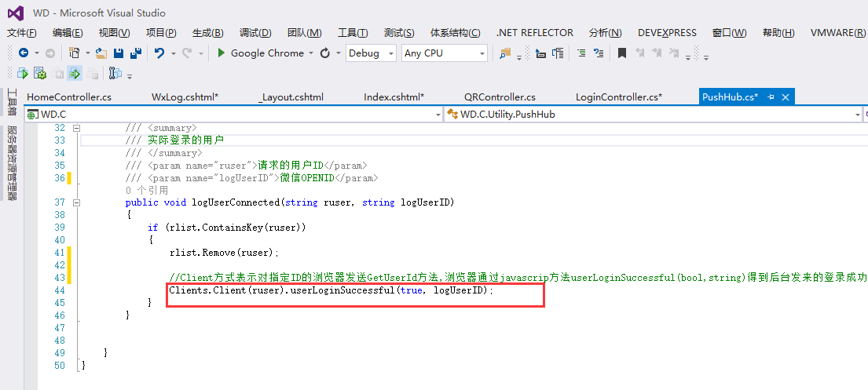Open the 窗口(W) menu
Image resolution: width=868 pixels, height=390 pixels.
[x=730, y=33]
